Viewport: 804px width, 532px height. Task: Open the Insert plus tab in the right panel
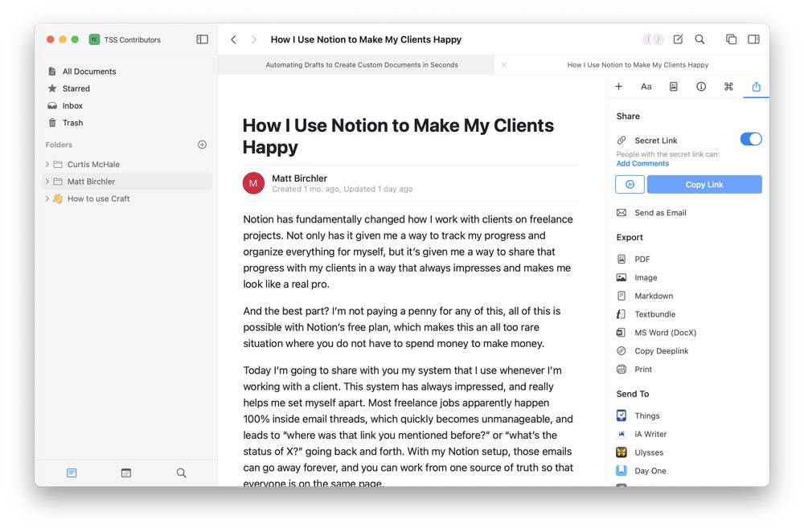click(619, 87)
